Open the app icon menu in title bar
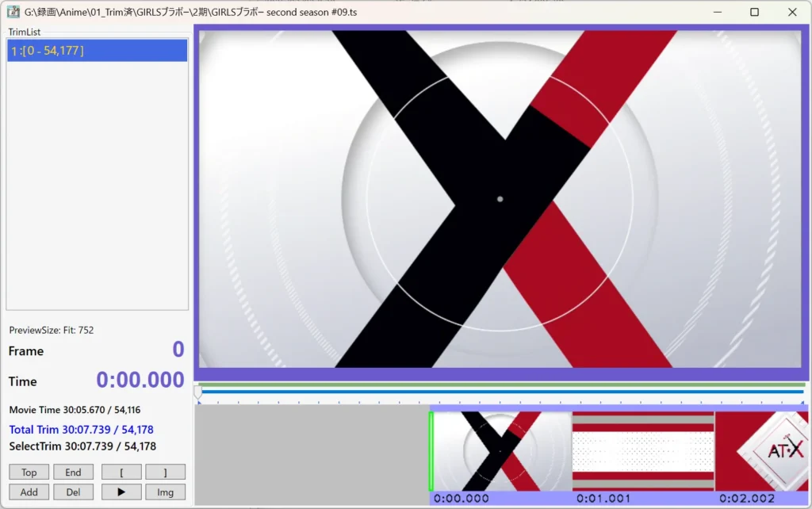 (x=13, y=12)
